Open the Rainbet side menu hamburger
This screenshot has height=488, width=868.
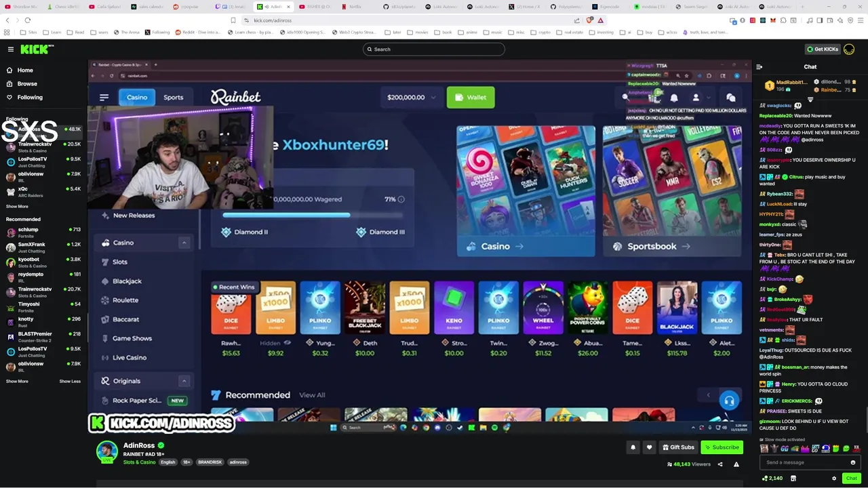click(104, 98)
